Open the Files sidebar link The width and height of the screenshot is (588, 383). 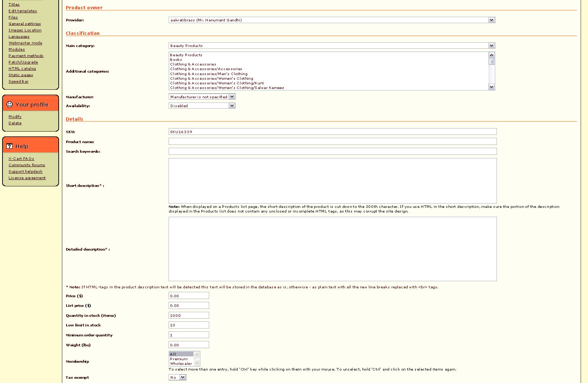(13, 17)
